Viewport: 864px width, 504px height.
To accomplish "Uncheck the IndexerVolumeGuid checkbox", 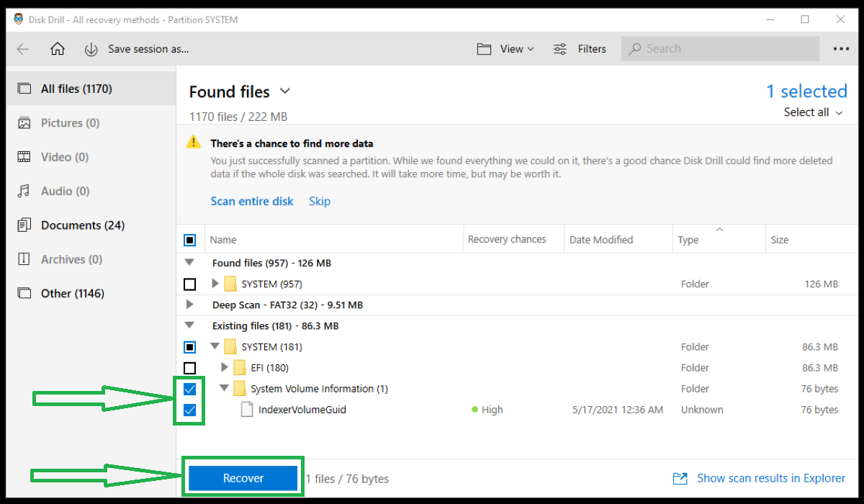I will click(x=190, y=410).
